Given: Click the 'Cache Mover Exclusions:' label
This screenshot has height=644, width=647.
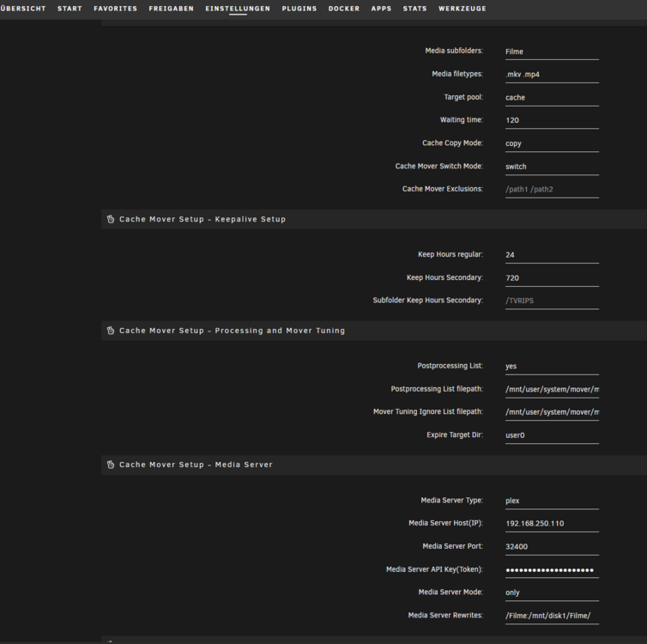Looking at the screenshot, I should (x=442, y=189).
